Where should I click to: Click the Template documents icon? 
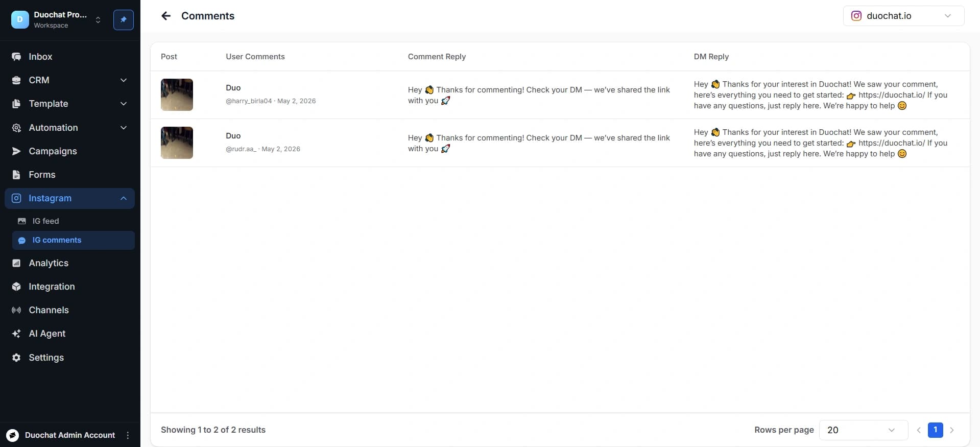(16, 104)
